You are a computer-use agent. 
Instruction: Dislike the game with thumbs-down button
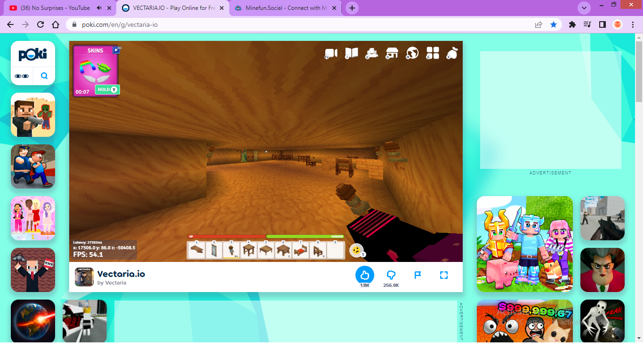point(391,275)
